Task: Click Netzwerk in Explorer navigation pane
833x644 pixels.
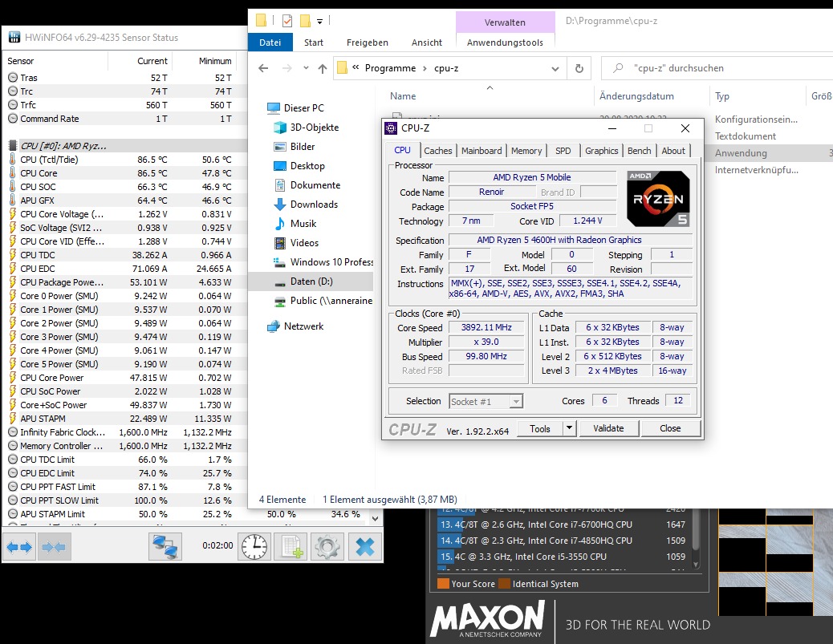Action: point(295,326)
